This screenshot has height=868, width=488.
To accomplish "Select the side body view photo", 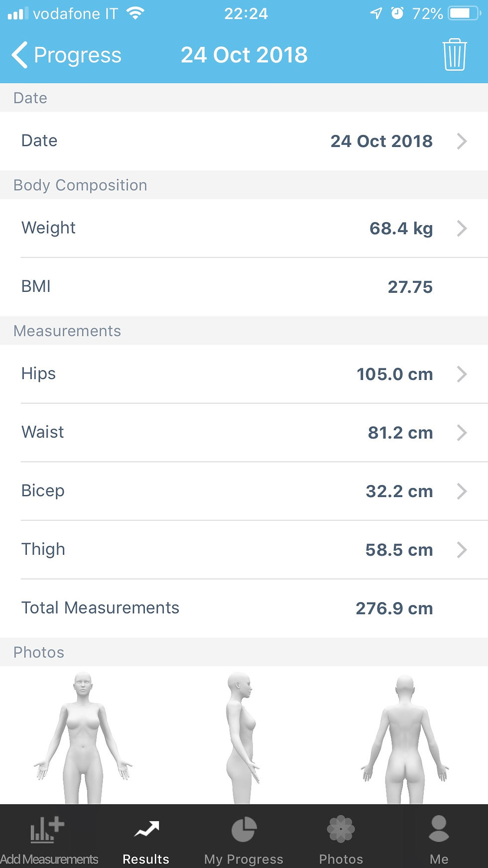I will tap(242, 737).
